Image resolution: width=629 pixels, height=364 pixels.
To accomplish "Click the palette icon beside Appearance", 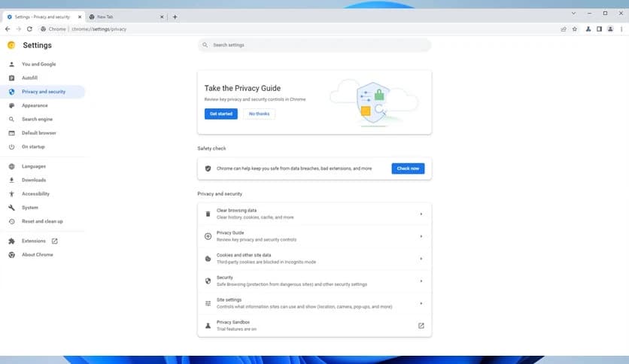I will (11, 105).
